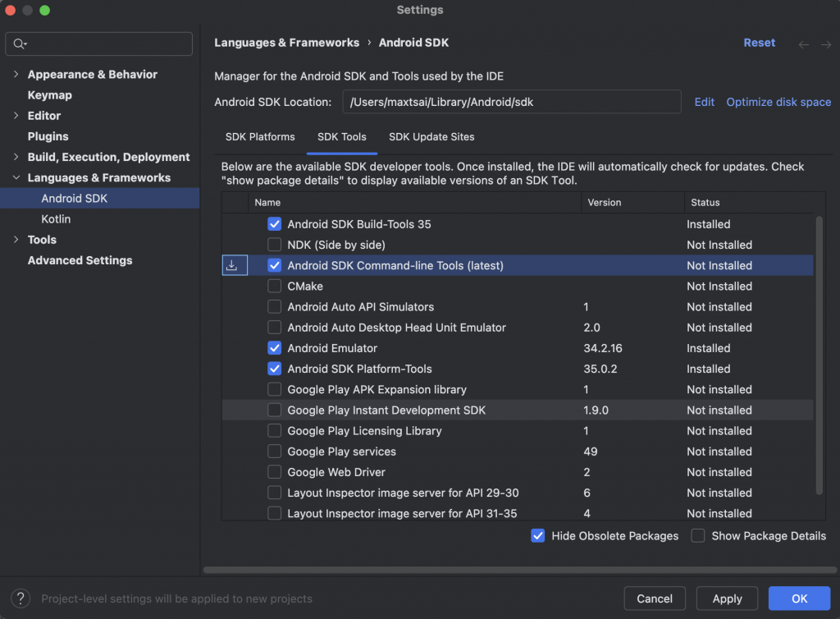The height and width of the screenshot is (619, 840).
Task: Click the Optimize disk space link
Action: point(778,102)
